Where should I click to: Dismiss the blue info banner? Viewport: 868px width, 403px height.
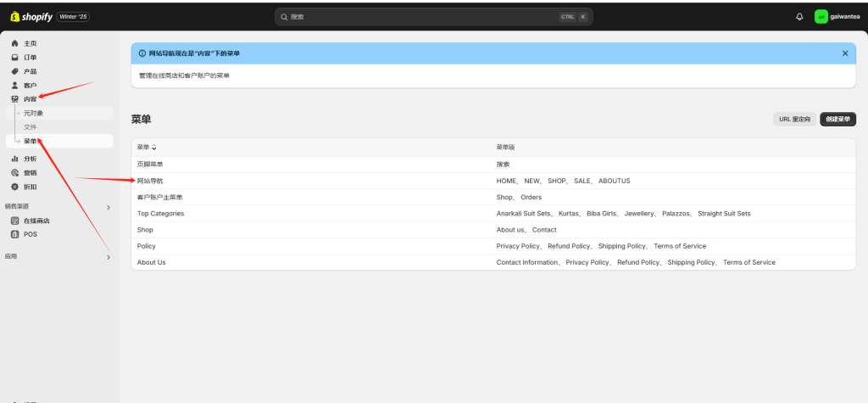[844, 53]
